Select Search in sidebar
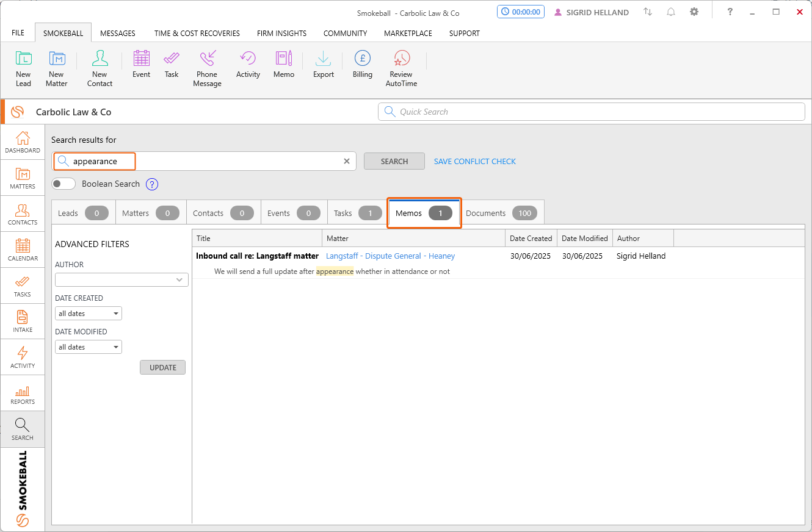Screen dimensions: 812x532 23,430
